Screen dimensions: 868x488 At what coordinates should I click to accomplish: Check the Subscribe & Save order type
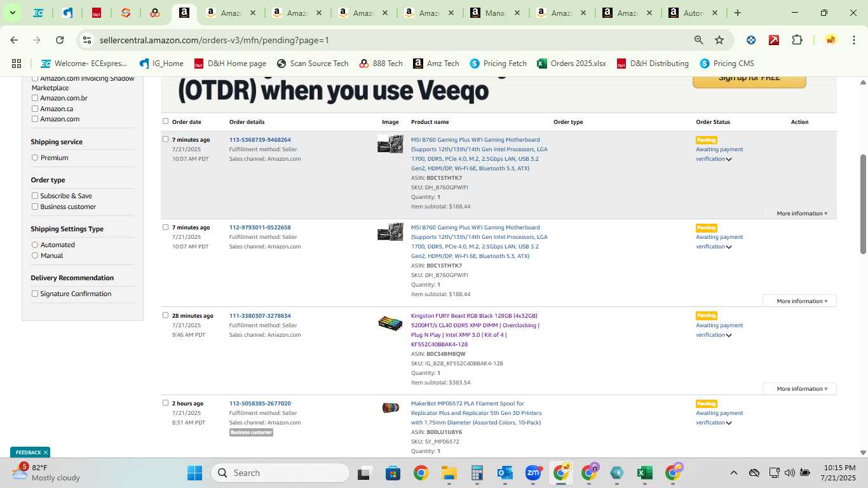(35, 196)
